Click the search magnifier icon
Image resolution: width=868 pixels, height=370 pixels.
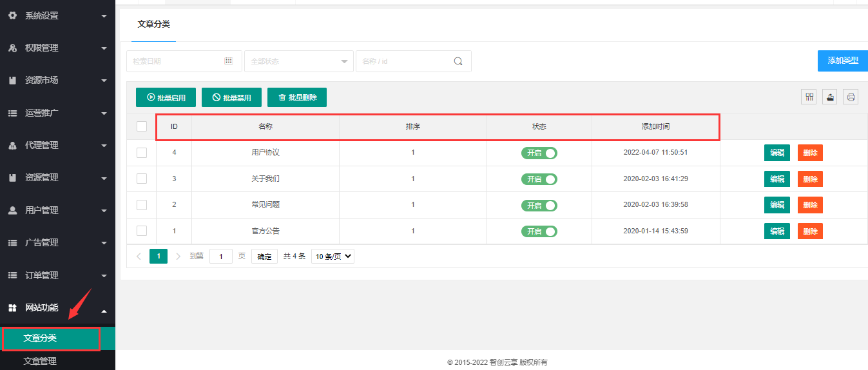point(458,61)
